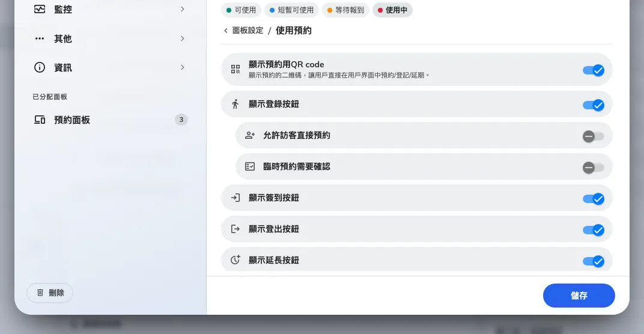Viewport: 644px width, 334px height.
Task: Click the 儲存 save button
Action: click(x=579, y=296)
